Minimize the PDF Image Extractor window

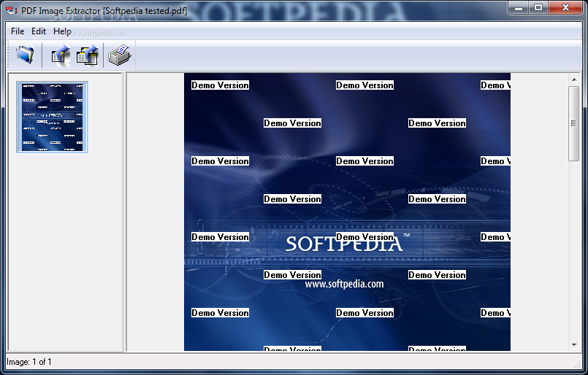(x=519, y=8)
